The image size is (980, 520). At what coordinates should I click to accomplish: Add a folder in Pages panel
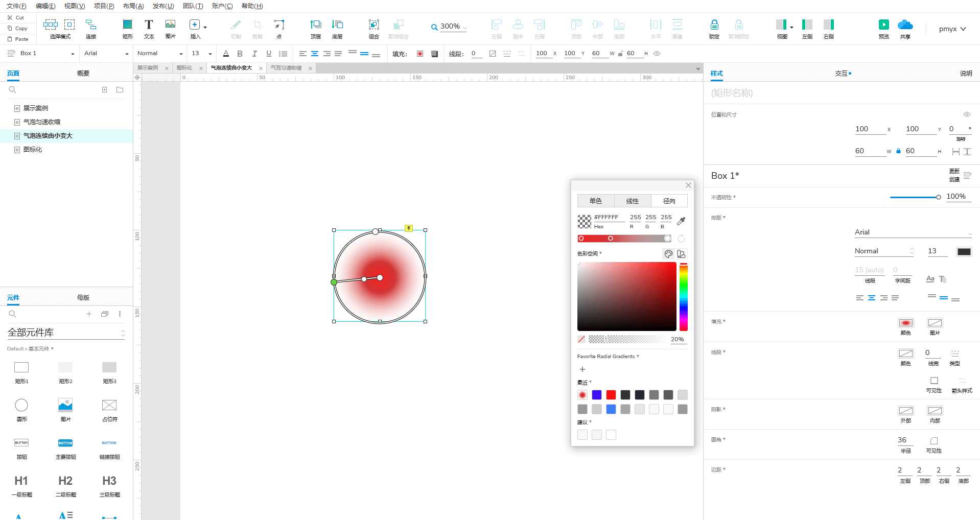point(120,90)
